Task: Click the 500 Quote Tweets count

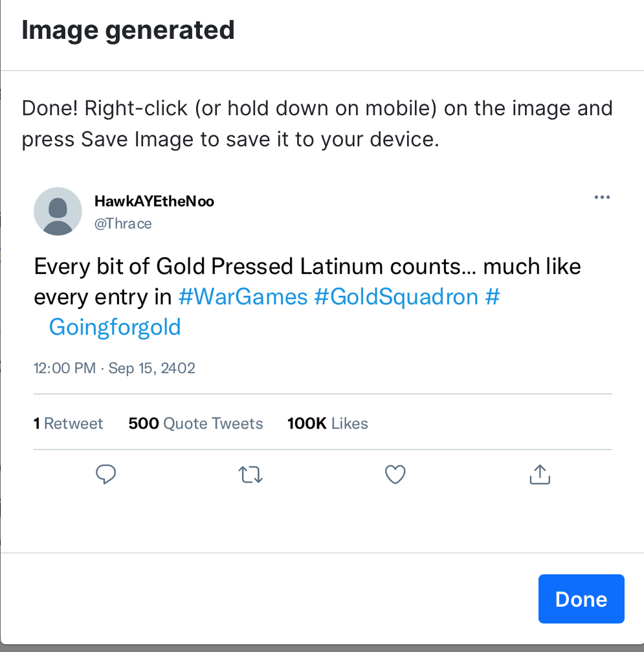Action: point(195,423)
